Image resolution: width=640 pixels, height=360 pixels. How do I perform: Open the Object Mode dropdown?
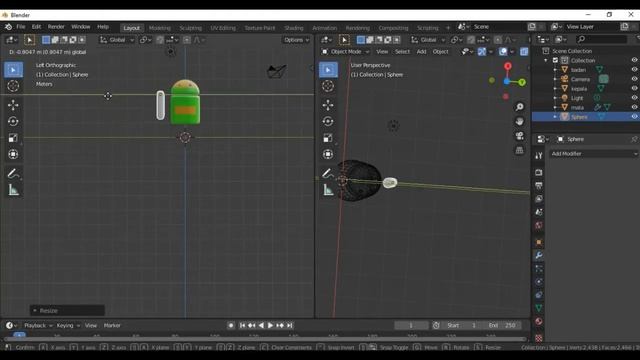[345, 52]
